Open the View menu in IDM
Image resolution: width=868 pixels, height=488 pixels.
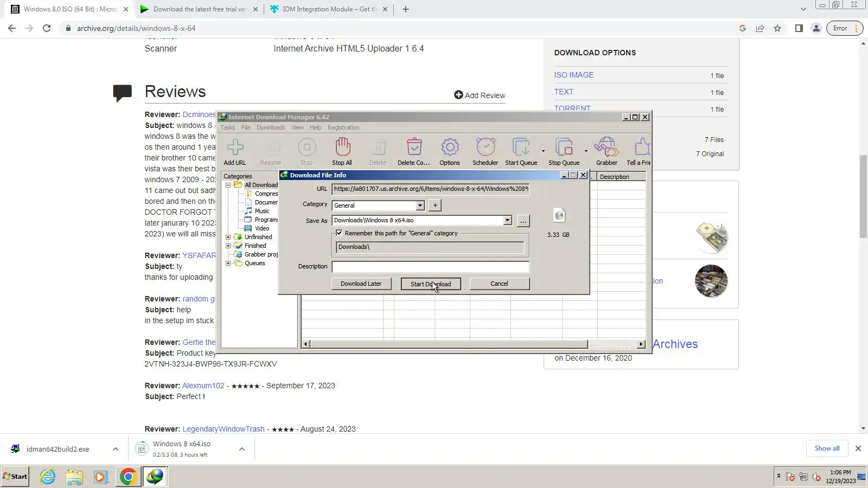(x=297, y=127)
